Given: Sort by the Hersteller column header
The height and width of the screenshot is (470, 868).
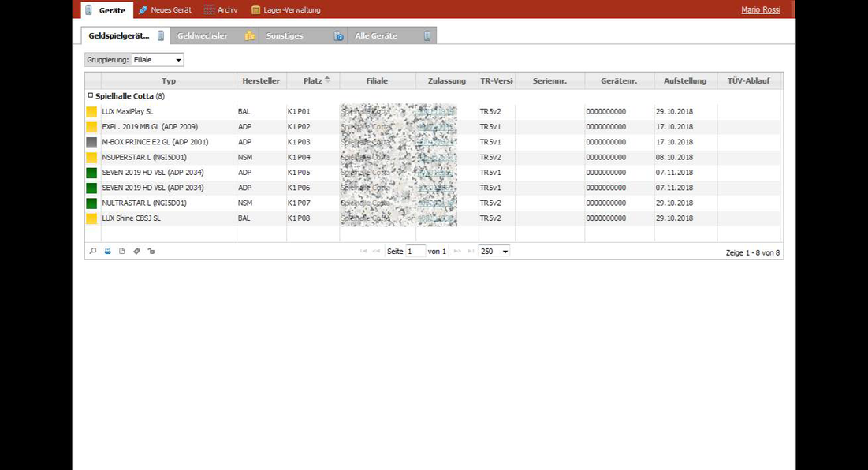Looking at the screenshot, I should tap(261, 80).
